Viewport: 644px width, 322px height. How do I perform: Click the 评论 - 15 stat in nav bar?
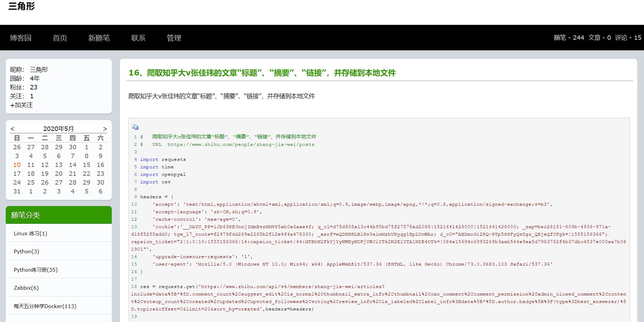628,38
